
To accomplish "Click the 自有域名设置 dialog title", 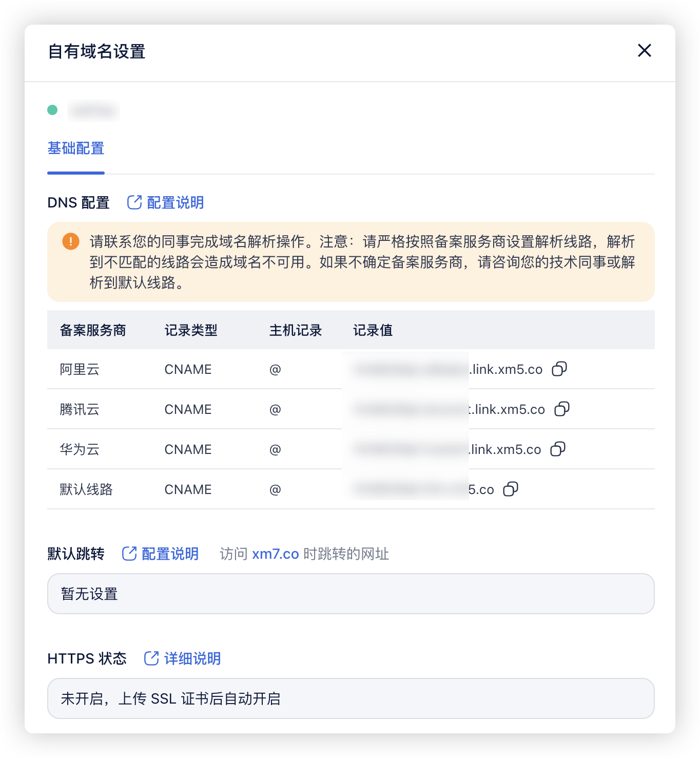I will (x=96, y=51).
